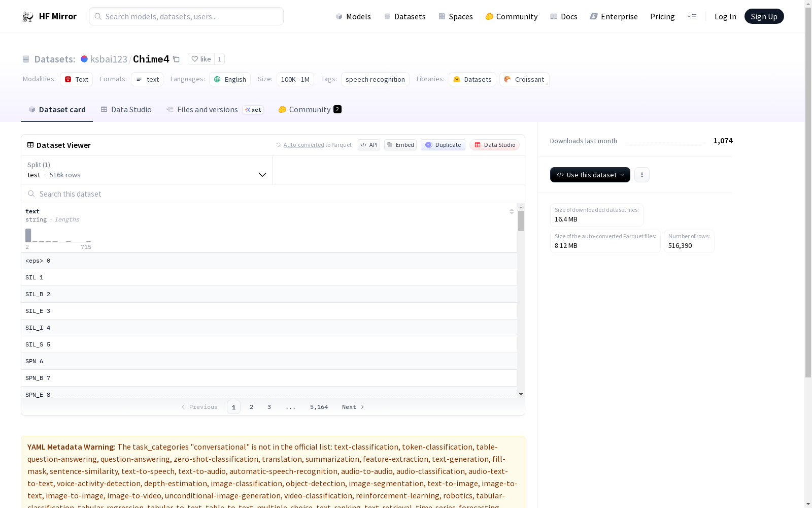Click the first bar of lengths histogram
The image size is (812, 508).
28,235
